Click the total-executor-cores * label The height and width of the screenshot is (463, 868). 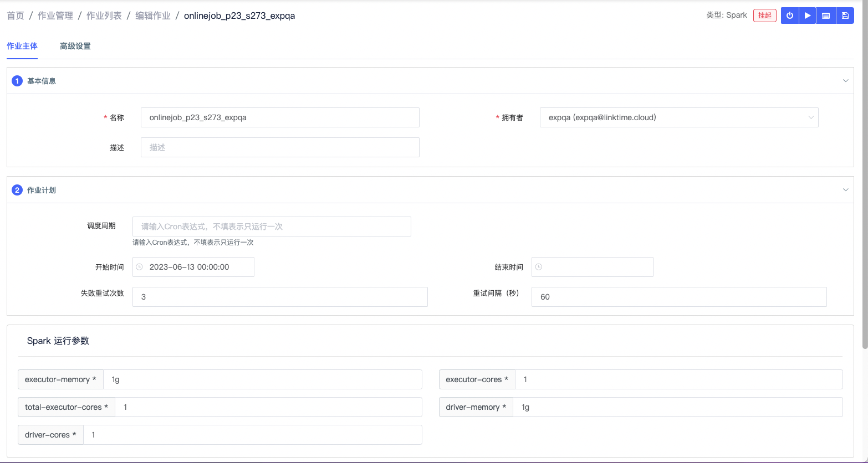click(67, 407)
